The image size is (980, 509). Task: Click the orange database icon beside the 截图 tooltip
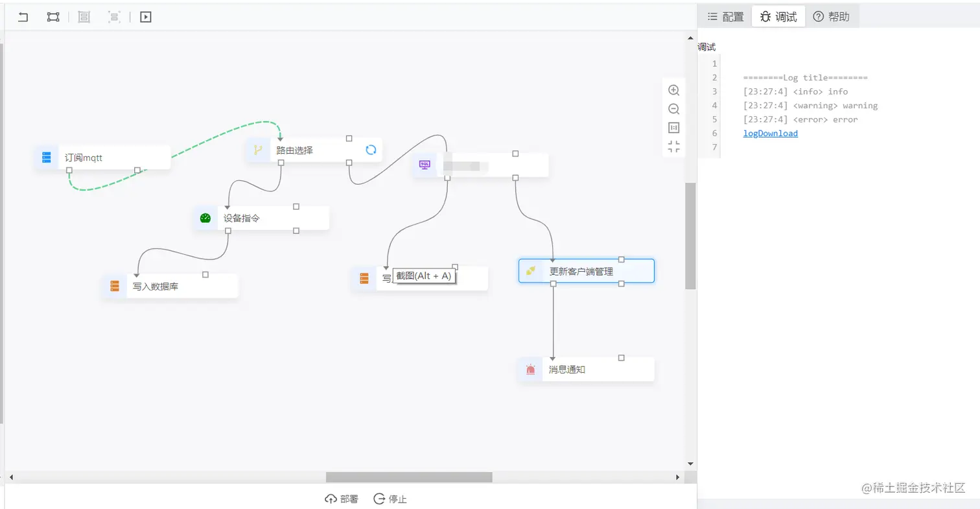[x=364, y=278]
